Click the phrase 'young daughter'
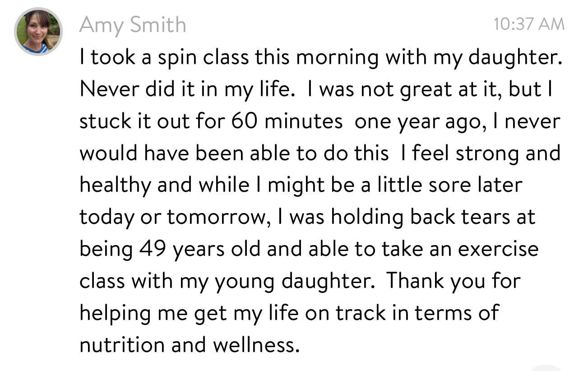 click(294, 282)
